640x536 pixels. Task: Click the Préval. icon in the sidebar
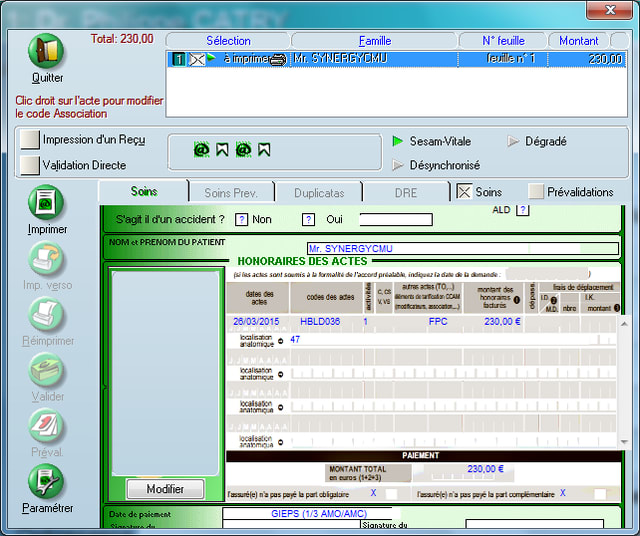click(x=46, y=426)
